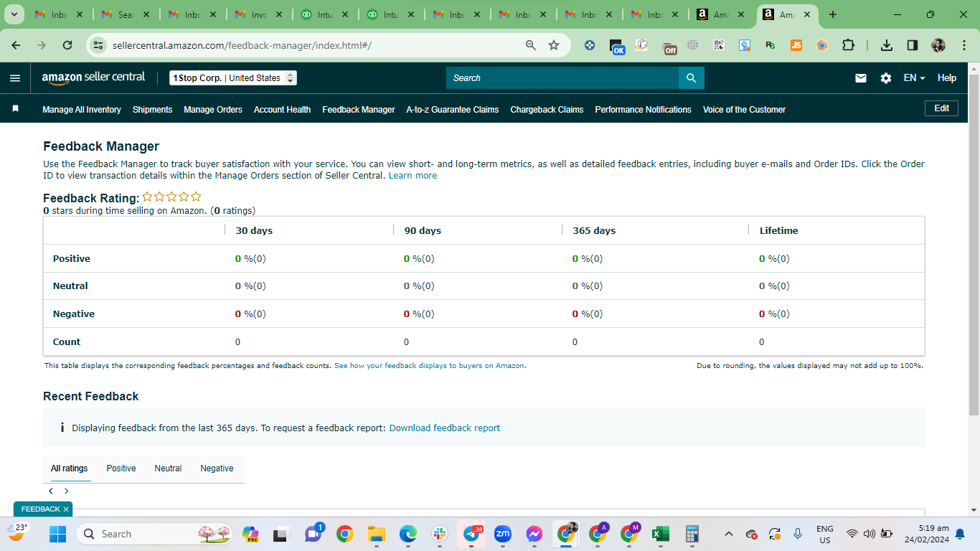980x551 pixels.
Task: Switch to the Neutral feedback tab
Action: point(168,468)
